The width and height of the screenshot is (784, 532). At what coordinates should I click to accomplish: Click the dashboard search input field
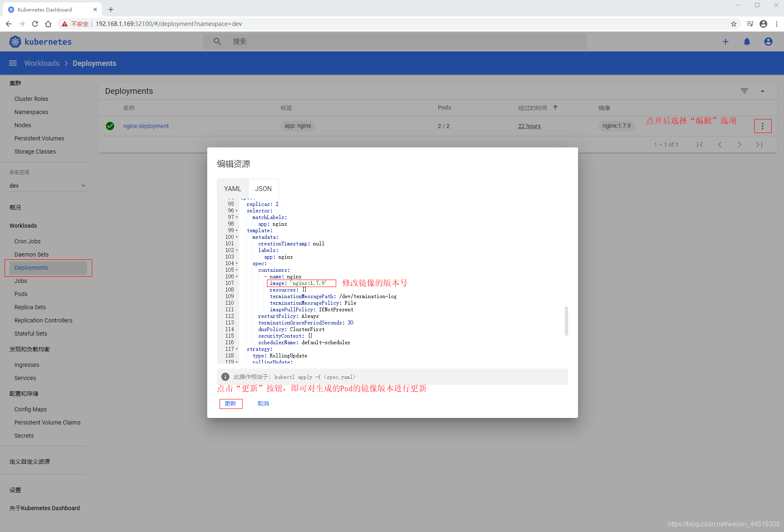coord(394,42)
